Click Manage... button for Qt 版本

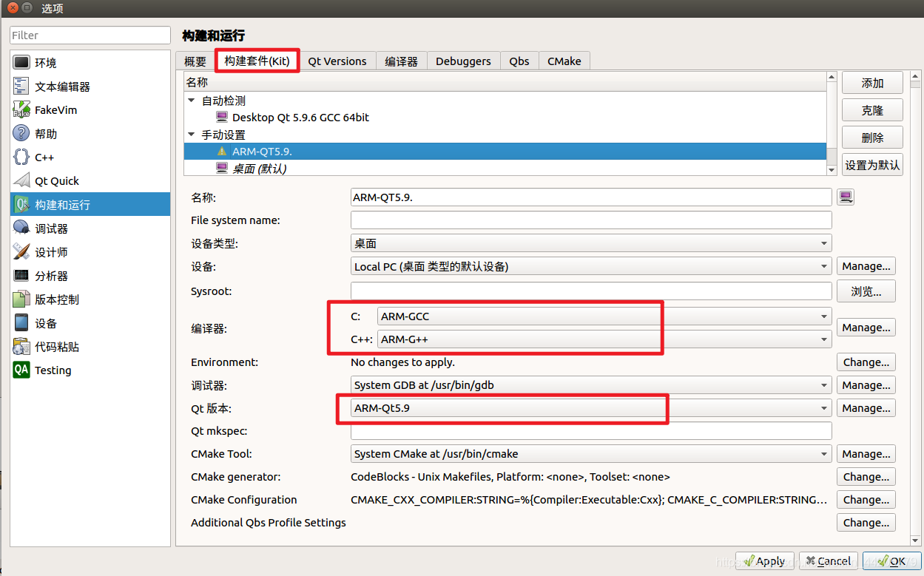point(866,408)
